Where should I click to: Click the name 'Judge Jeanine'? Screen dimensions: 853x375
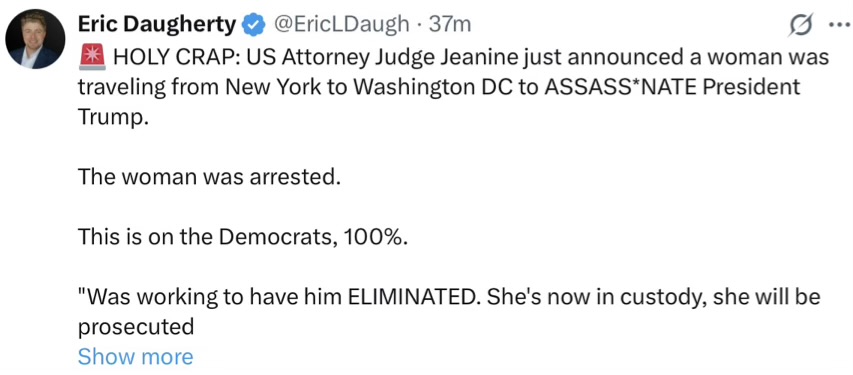click(440, 57)
